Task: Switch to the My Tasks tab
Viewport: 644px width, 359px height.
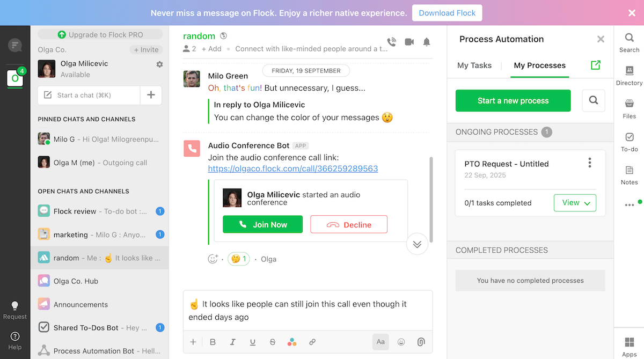Action: point(474,65)
